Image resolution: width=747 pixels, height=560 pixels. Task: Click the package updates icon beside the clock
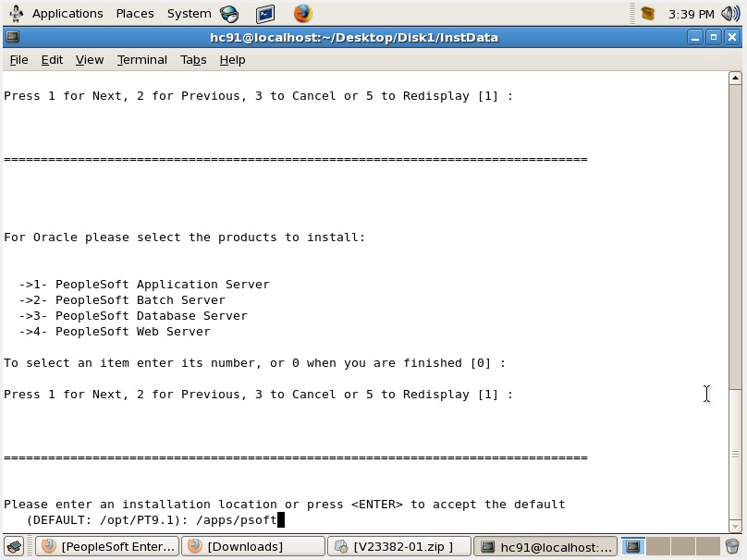pyautogui.click(x=647, y=13)
